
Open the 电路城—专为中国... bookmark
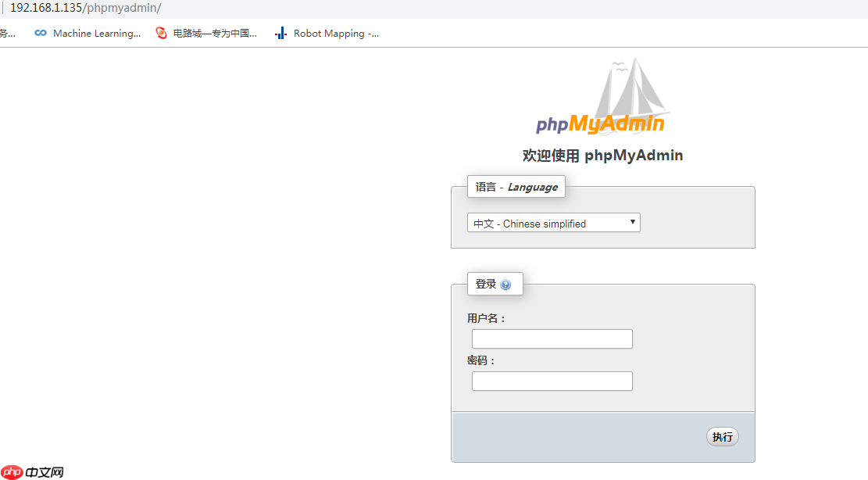[206, 33]
